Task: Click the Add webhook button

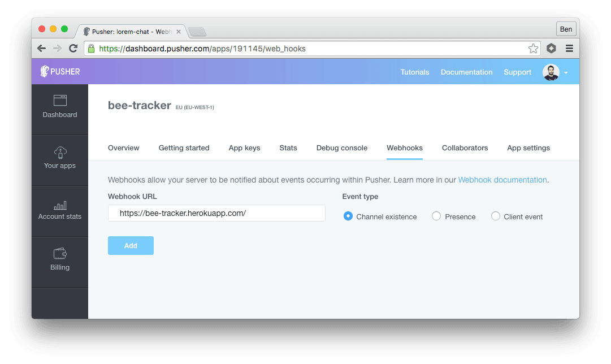Action: pos(131,245)
